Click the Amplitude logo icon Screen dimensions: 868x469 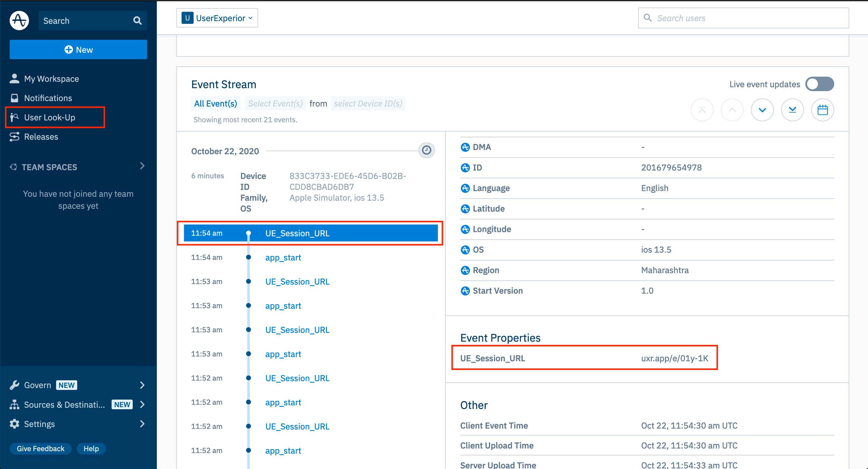coord(19,20)
